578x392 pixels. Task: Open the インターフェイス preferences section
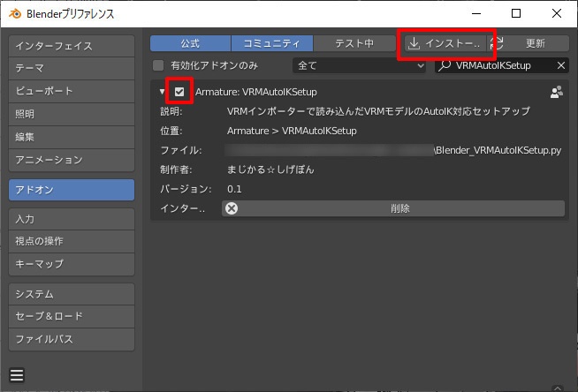[x=72, y=46]
